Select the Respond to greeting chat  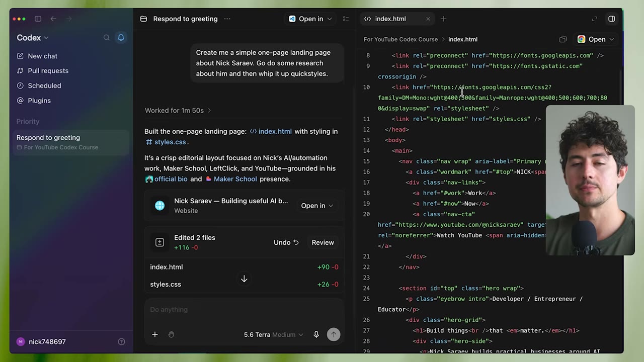click(x=71, y=142)
